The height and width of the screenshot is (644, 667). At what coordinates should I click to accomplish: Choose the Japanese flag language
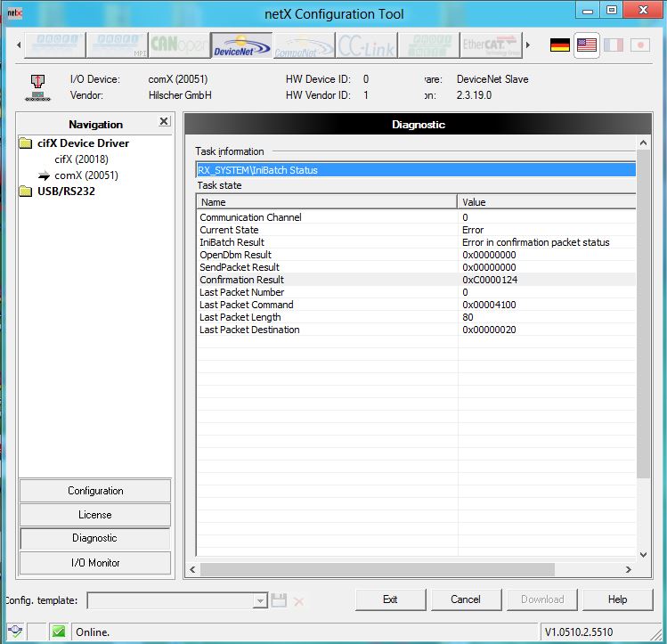click(x=639, y=45)
